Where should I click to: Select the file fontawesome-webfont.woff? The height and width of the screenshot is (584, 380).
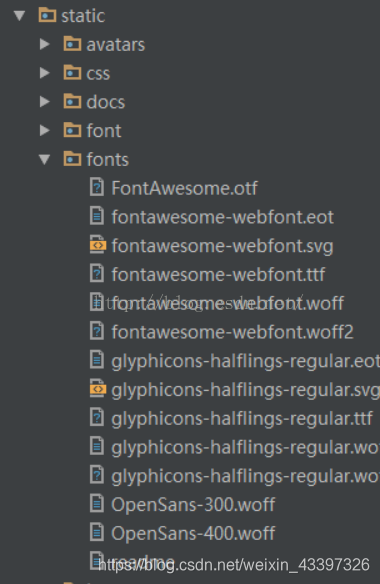pos(228,304)
